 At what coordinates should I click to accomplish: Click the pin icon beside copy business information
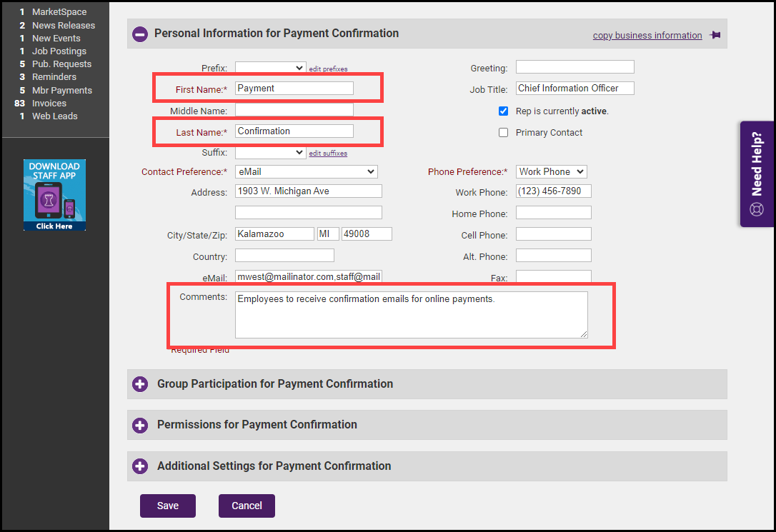[x=715, y=35]
